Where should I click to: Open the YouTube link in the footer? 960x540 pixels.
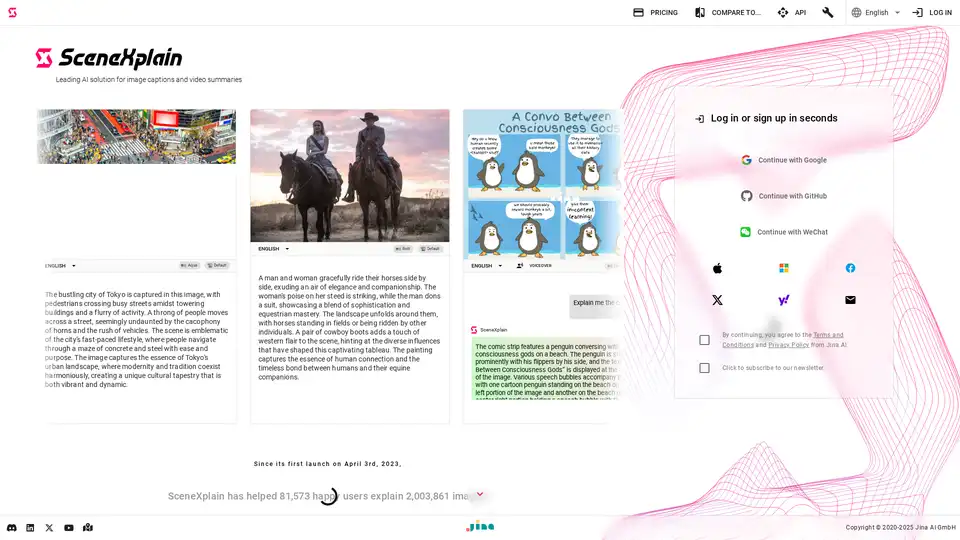69,527
